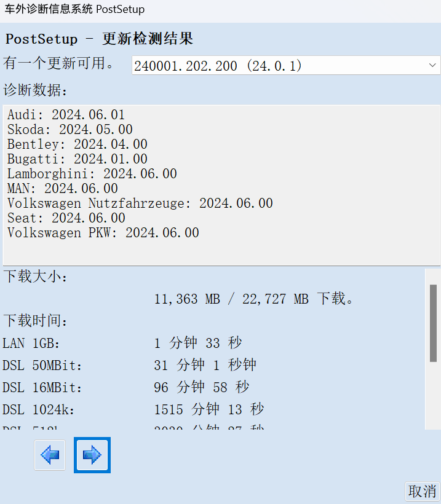Click the 下载大小 label

point(36,277)
